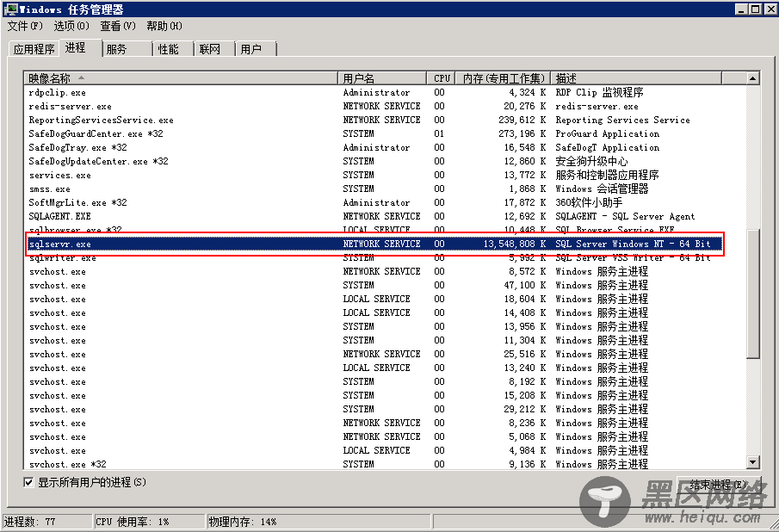Screen dimensions: 779x532
Task: Open the 性能 tab
Action: 173,49
